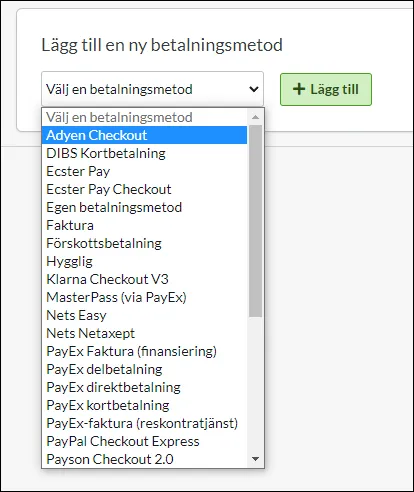Pick Ecster Pay Checkout

pos(144,189)
